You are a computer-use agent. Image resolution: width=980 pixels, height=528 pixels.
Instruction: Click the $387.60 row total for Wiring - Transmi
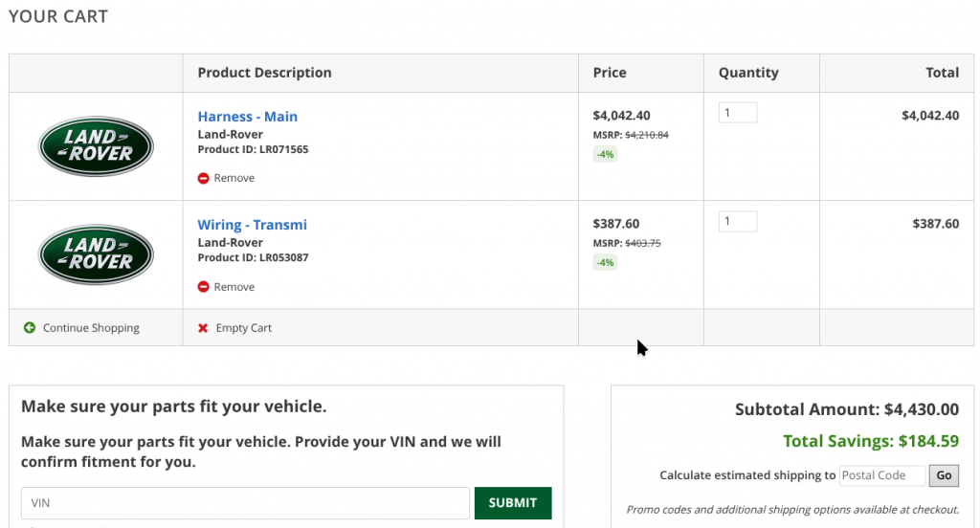click(936, 224)
